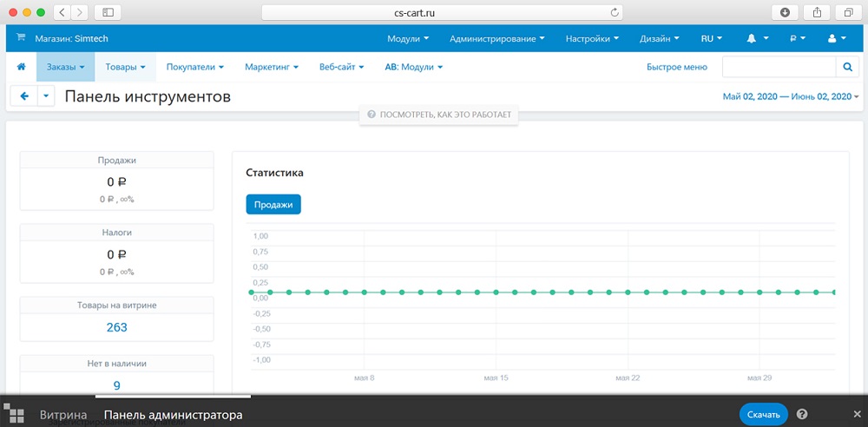Open Safari downloads button
The height and width of the screenshot is (427, 868).
pos(785,11)
